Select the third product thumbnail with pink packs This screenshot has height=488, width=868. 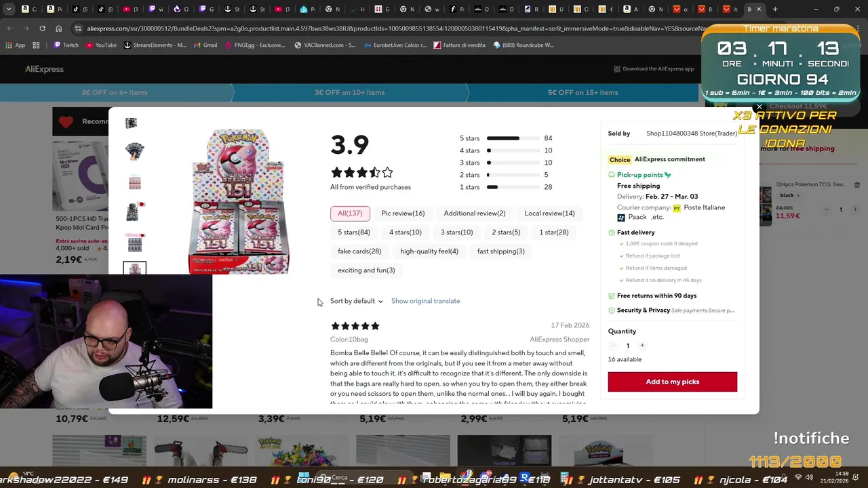coord(134,182)
